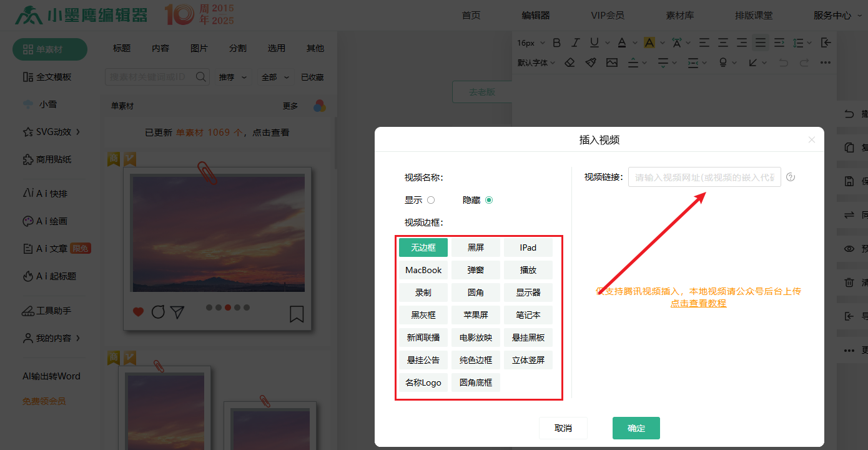The width and height of the screenshot is (868, 450).
Task: Open the line spacing dropdown arrow
Action: [x=810, y=42]
